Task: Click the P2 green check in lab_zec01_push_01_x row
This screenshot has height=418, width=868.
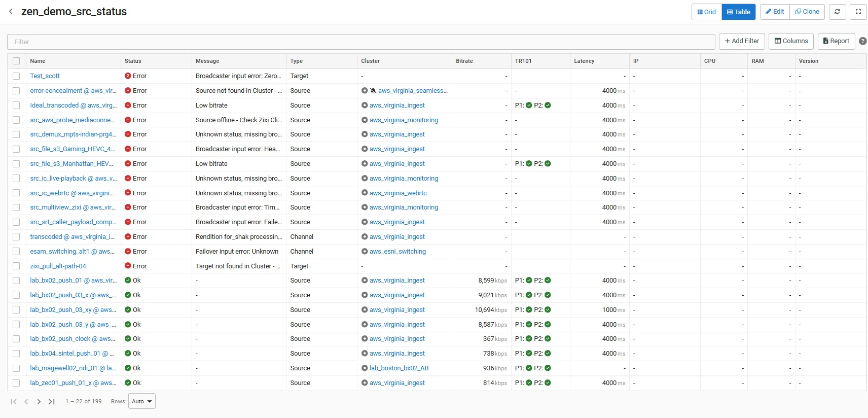Action: [548, 383]
